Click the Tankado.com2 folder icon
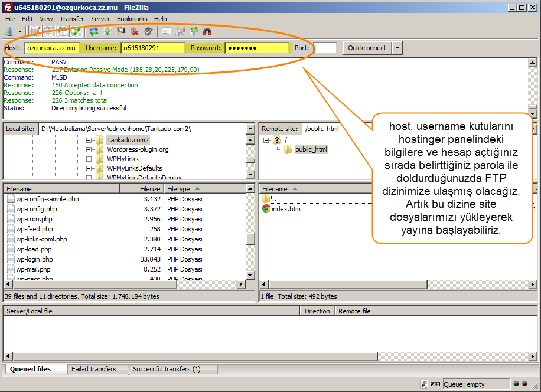Screen dimensions: 541x392 (100, 140)
